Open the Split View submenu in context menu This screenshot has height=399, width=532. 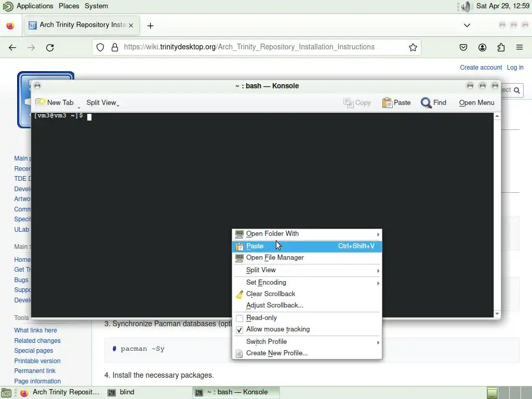(307, 270)
